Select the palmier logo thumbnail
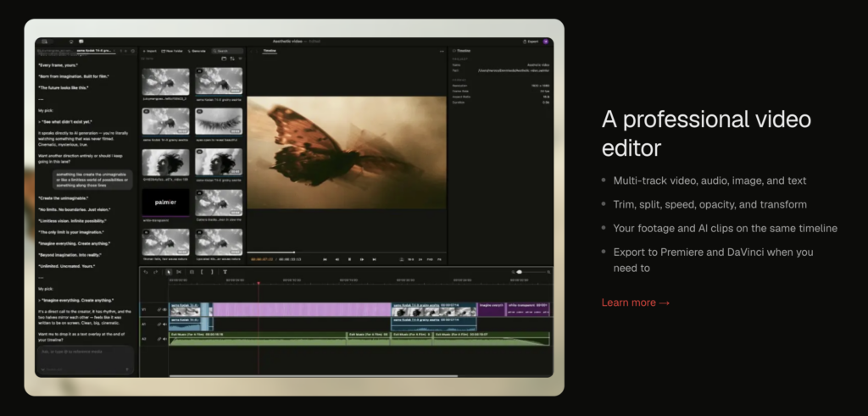 165,202
